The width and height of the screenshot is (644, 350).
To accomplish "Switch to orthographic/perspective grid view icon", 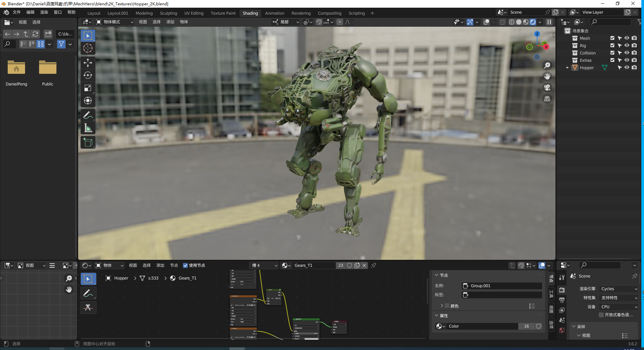I will point(547,99).
